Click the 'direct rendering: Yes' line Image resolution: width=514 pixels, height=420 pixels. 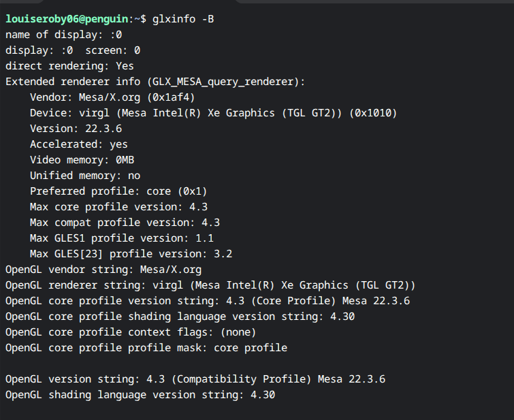69,66
